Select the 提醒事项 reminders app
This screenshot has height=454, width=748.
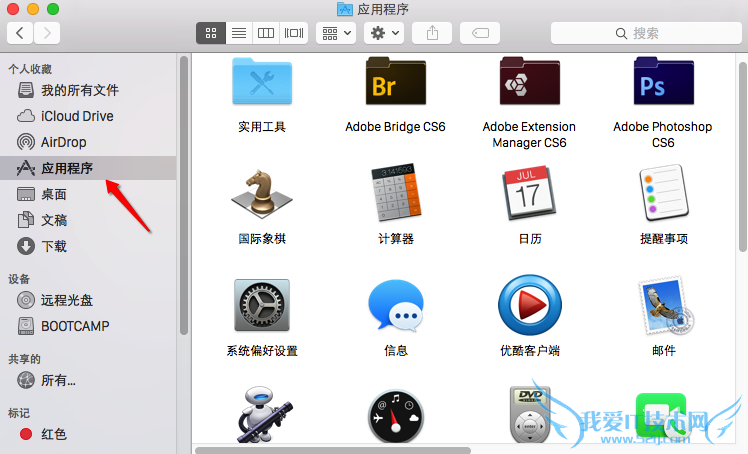tap(664, 193)
